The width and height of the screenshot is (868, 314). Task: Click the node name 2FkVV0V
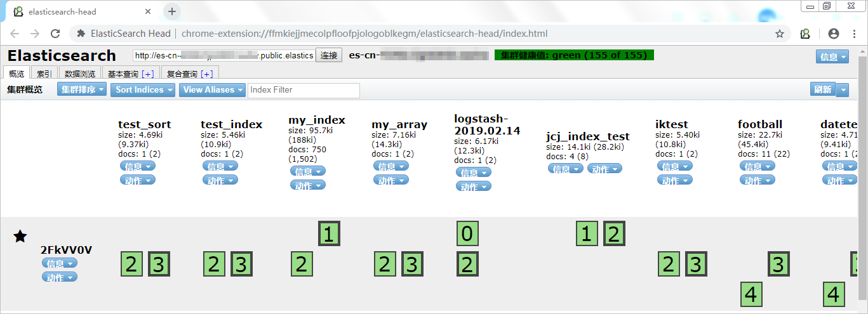[x=67, y=250]
